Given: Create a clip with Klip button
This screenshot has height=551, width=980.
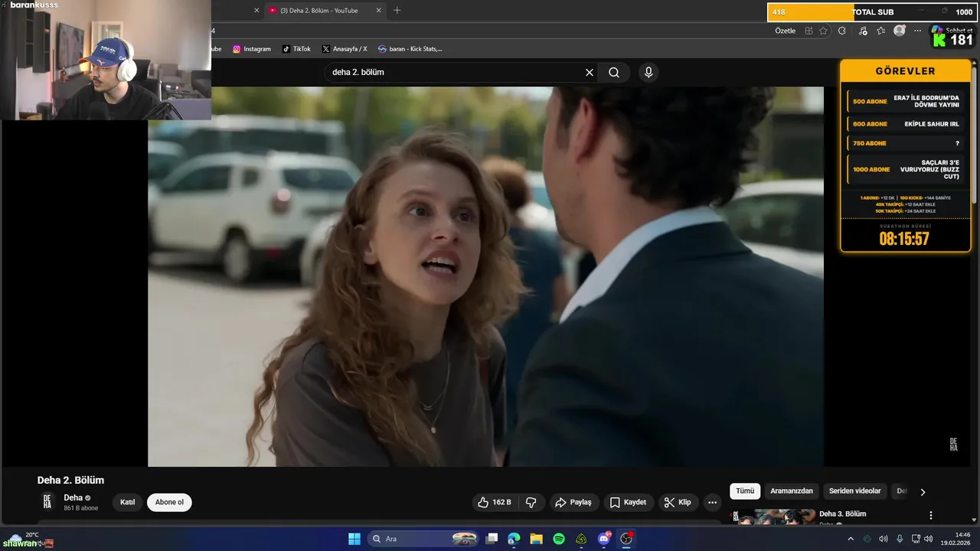Looking at the screenshot, I should 678,502.
